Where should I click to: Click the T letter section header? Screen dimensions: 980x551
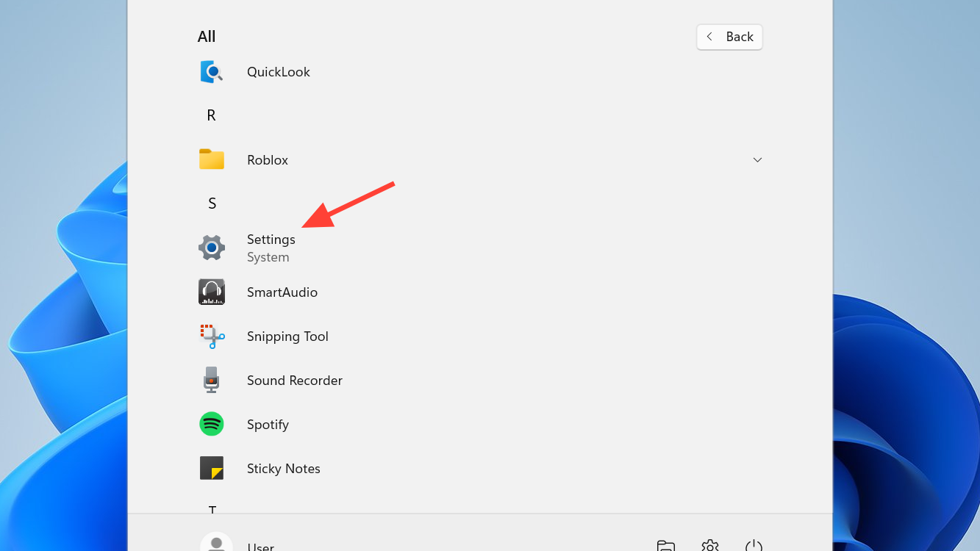[x=212, y=509]
